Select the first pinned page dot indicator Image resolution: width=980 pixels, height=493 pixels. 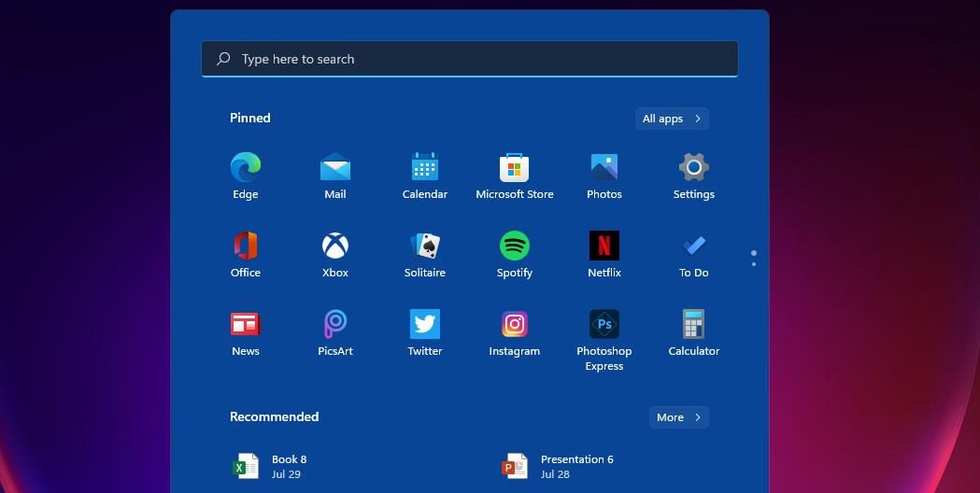click(x=754, y=253)
